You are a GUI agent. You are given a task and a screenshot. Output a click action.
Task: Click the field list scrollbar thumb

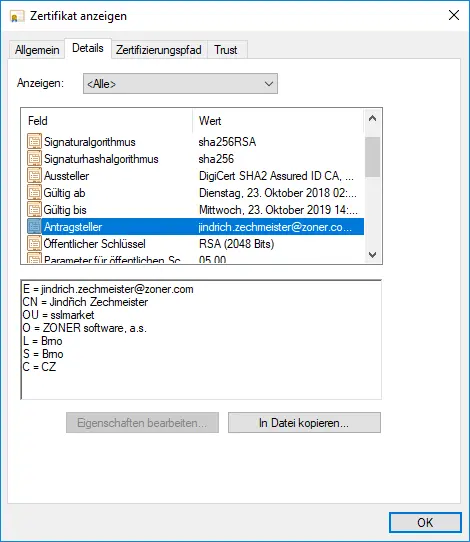[373, 157]
